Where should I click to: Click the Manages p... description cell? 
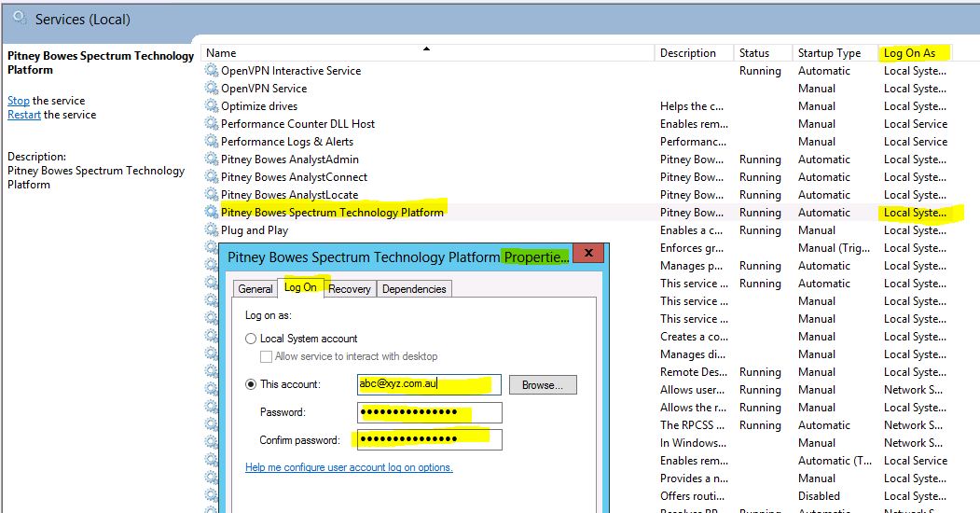tap(691, 266)
